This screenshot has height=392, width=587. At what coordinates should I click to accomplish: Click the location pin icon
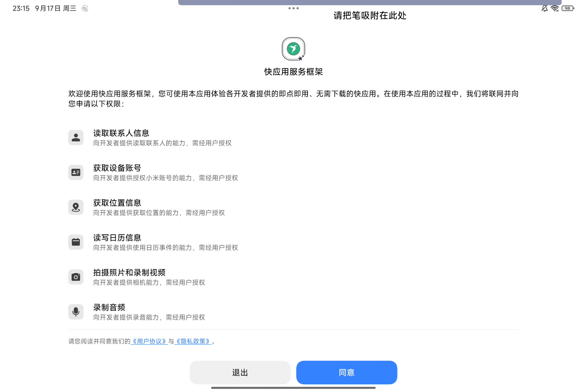click(x=76, y=207)
